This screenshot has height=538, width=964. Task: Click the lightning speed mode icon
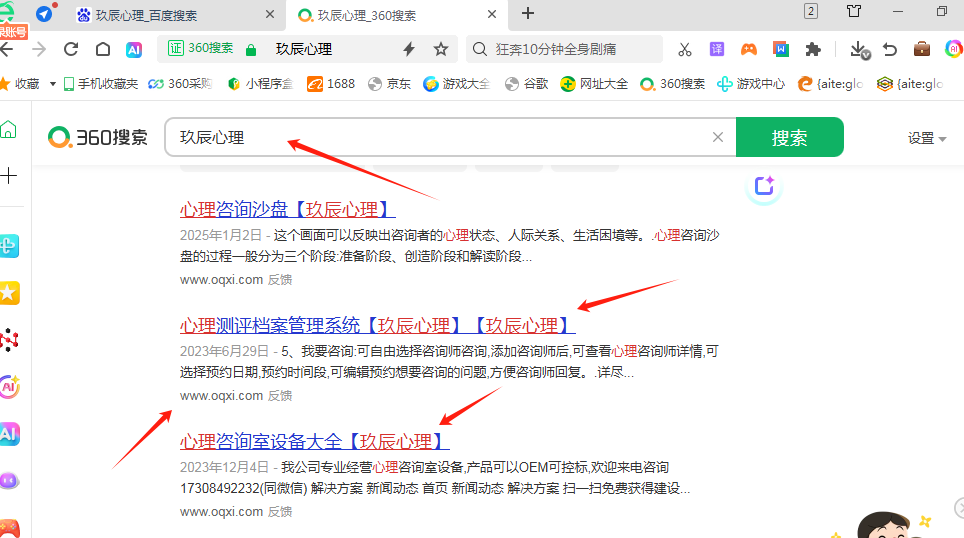click(409, 49)
